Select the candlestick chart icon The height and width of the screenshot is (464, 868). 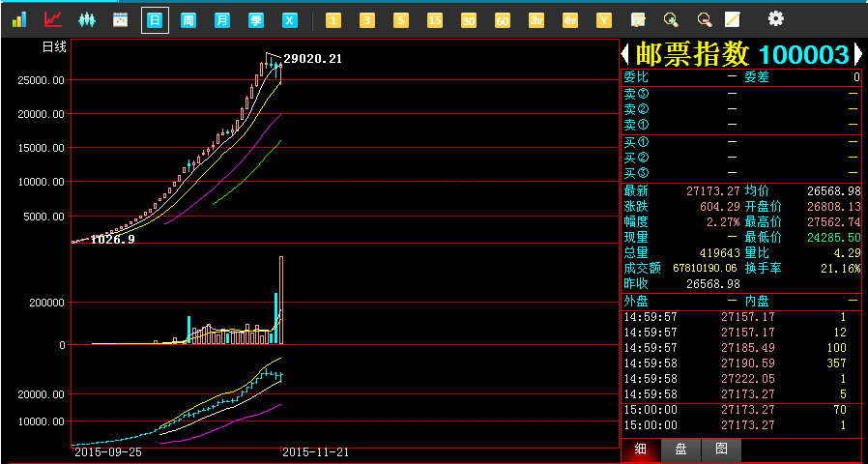tap(87, 19)
